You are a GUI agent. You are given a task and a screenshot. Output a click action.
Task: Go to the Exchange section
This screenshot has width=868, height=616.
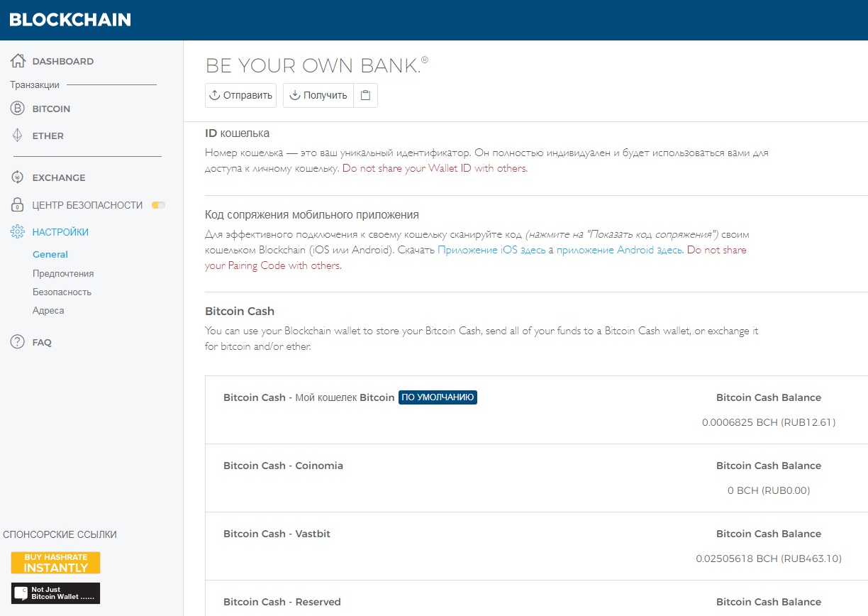coord(59,177)
